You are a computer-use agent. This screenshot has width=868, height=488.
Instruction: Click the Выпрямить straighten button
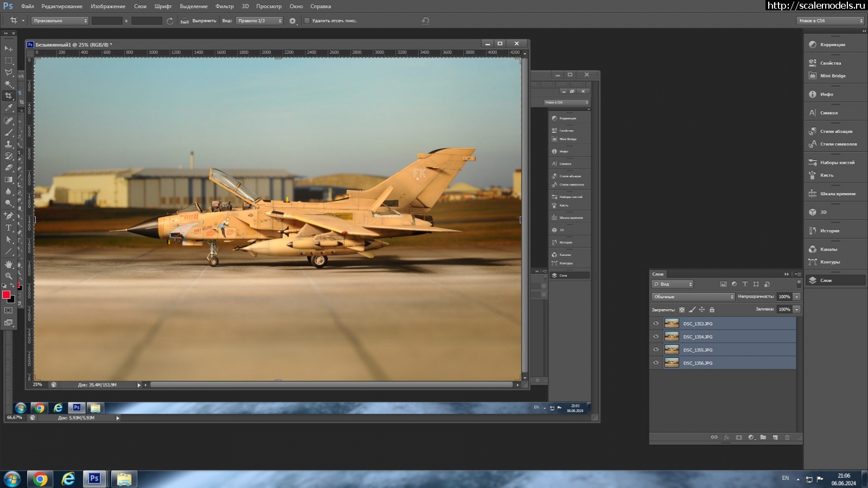tap(199, 21)
